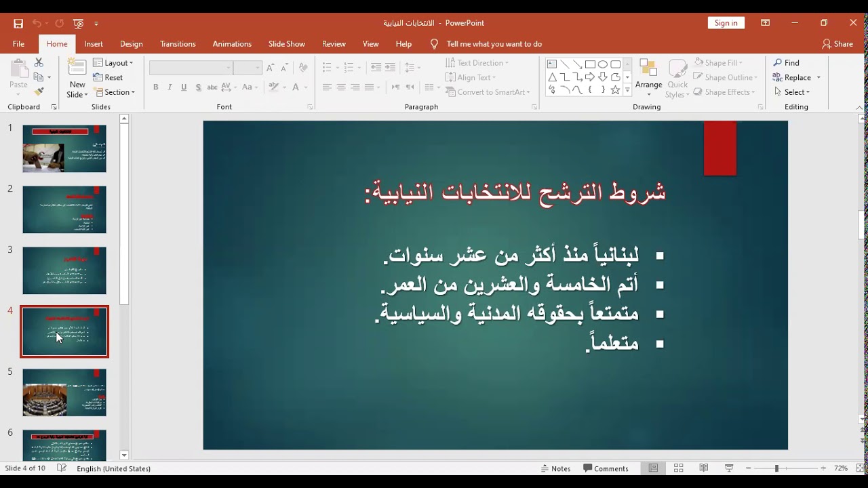The image size is (868, 488).
Task: Open the font name combo box
Action: click(191, 68)
